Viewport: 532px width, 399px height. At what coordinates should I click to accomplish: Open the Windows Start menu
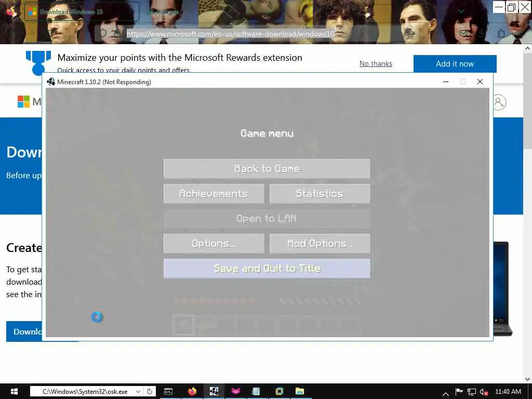(14, 391)
